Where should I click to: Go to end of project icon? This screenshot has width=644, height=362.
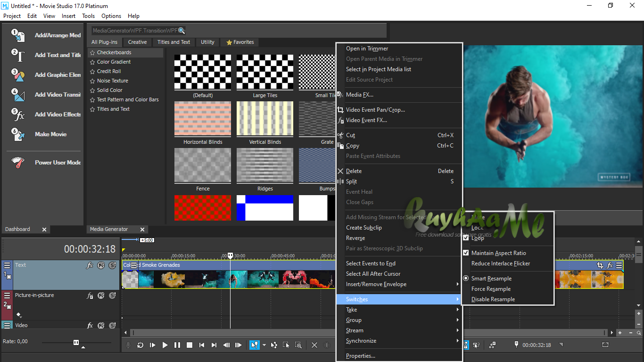coord(214,345)
